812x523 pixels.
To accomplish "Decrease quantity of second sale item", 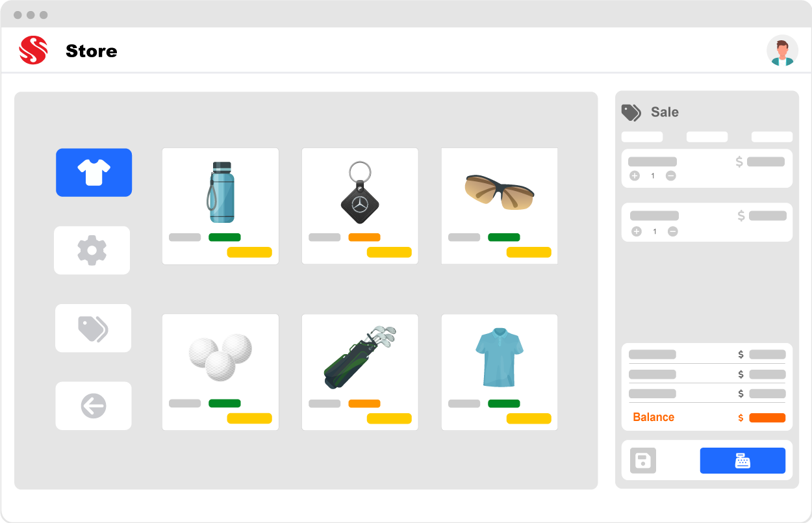I will 673,231.
